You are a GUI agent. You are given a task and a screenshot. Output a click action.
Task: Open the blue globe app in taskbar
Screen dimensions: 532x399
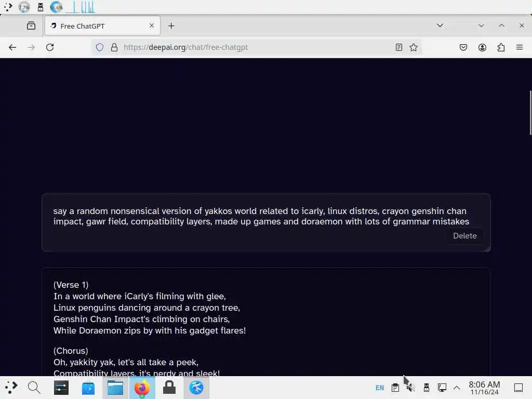196,388
